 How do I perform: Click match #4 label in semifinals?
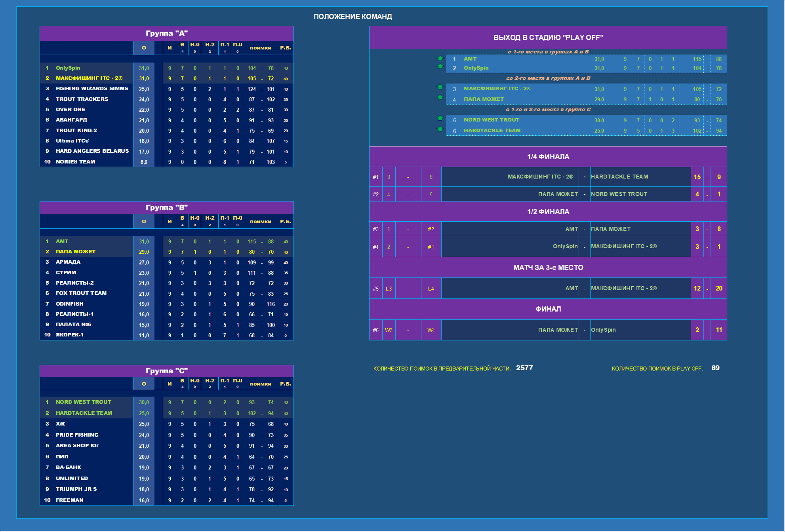[x=375, y=247]
